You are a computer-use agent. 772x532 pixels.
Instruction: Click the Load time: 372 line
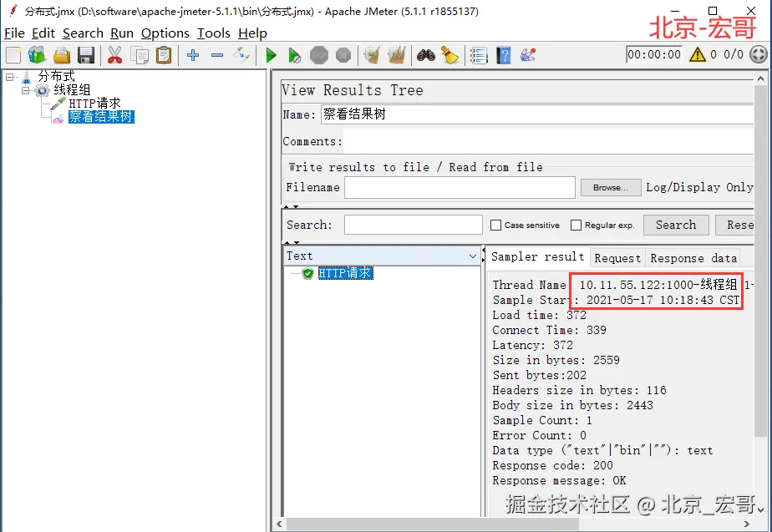[x=539, y=315]
